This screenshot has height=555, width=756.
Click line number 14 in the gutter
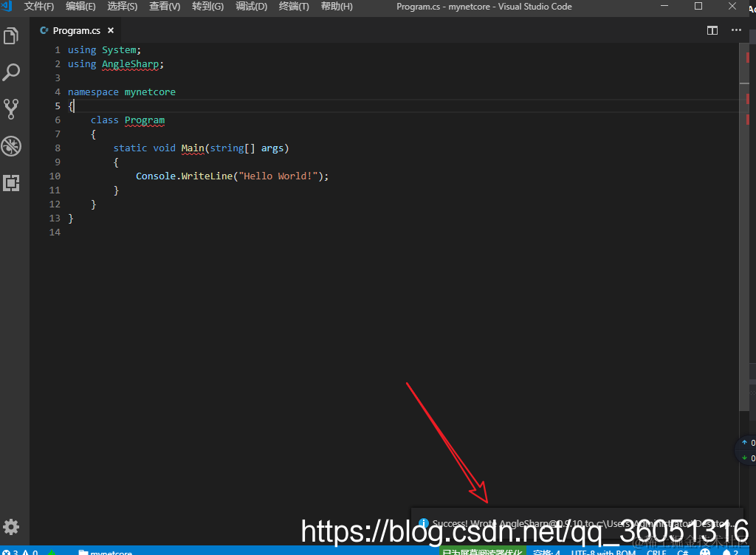[55, 232]
